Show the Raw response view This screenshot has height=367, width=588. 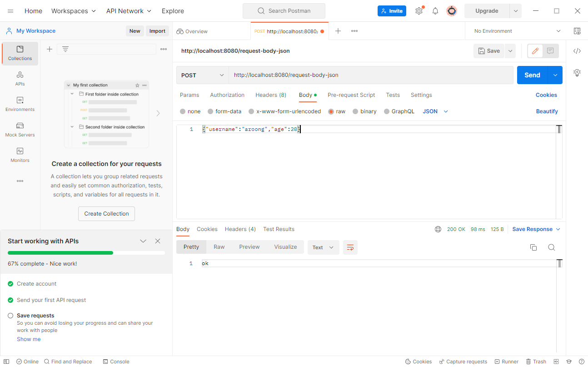point(219,247)
